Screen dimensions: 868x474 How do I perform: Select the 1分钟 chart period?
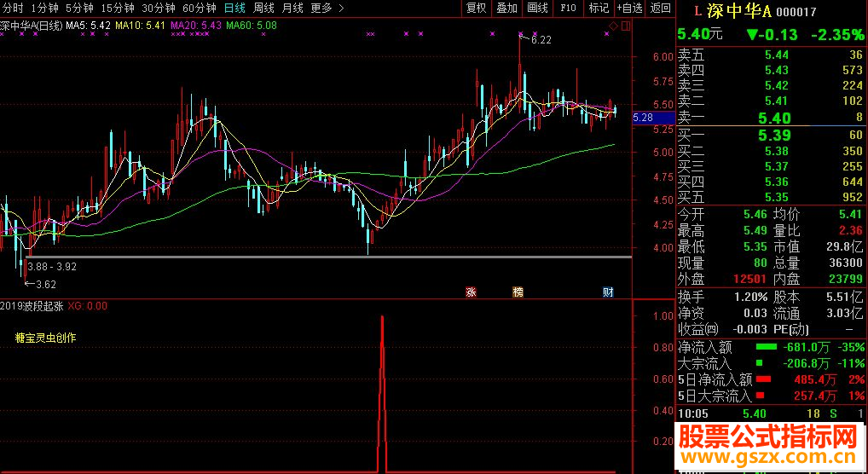click(44, 8)
